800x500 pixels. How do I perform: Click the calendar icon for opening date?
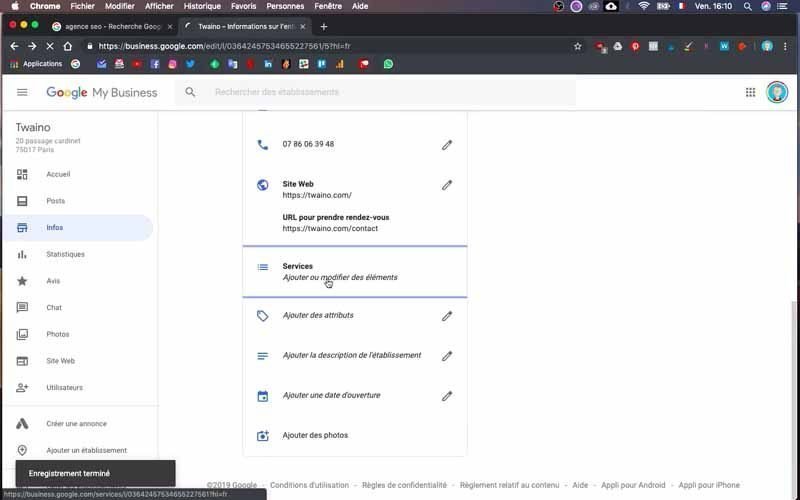tap(262, 396)
